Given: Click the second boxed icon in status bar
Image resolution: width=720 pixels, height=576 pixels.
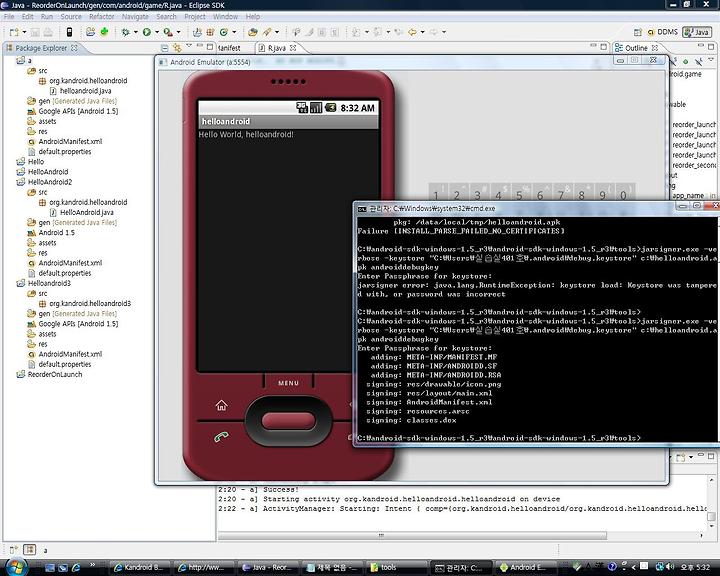Looking at the screenshot, I should pos(30,549).
